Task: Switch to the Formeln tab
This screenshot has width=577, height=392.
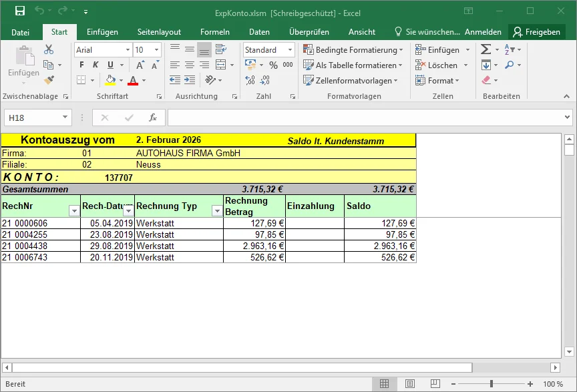Action: coord(215,32)
